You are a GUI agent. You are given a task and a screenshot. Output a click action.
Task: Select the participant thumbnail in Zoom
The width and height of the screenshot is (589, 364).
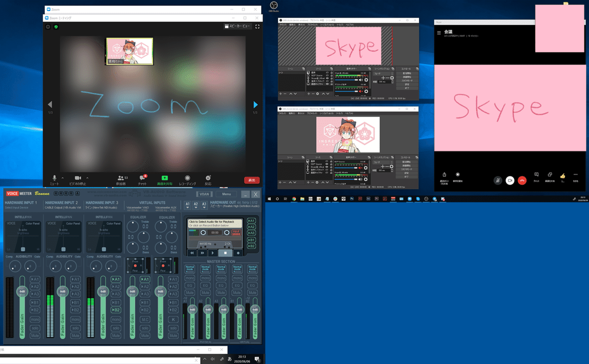click(130, 52)
